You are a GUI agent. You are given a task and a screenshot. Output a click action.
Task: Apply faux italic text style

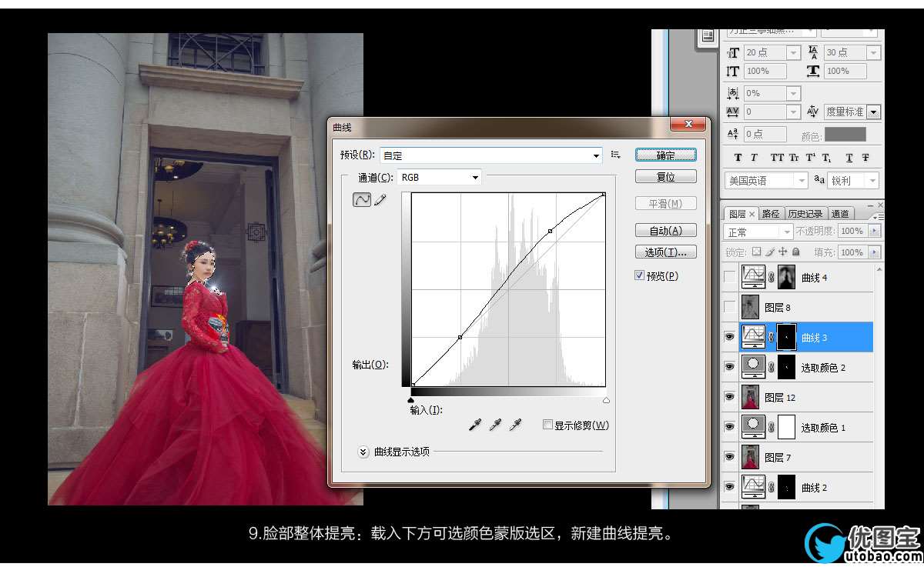(755, 158)
